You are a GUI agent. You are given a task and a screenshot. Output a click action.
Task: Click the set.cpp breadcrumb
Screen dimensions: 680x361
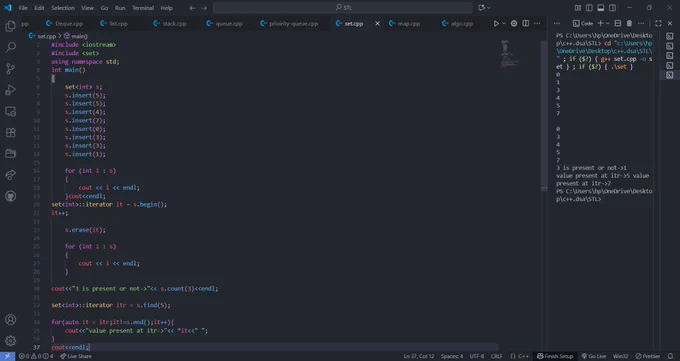coord(43,36)
